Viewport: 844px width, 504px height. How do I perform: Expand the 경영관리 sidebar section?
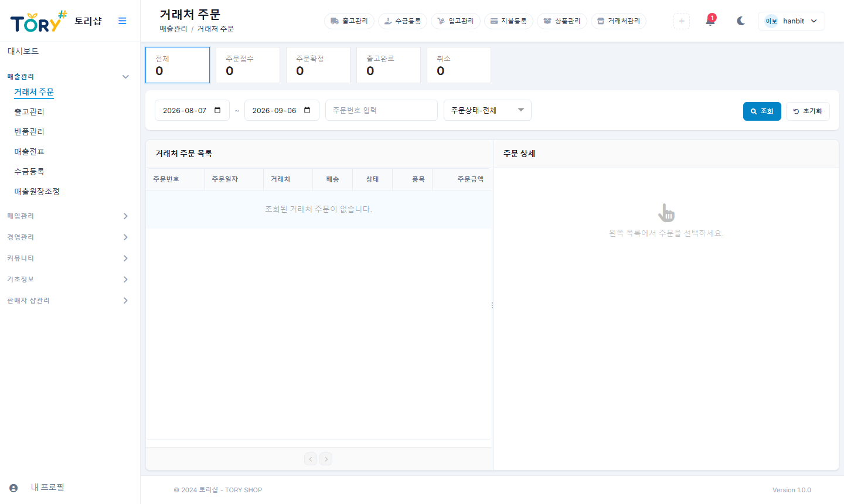click(68, 237)
